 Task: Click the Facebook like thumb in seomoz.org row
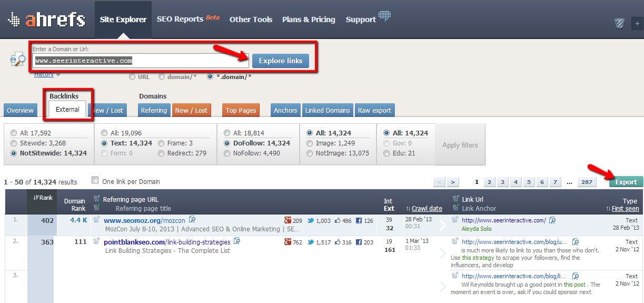(x=338, y=220)
